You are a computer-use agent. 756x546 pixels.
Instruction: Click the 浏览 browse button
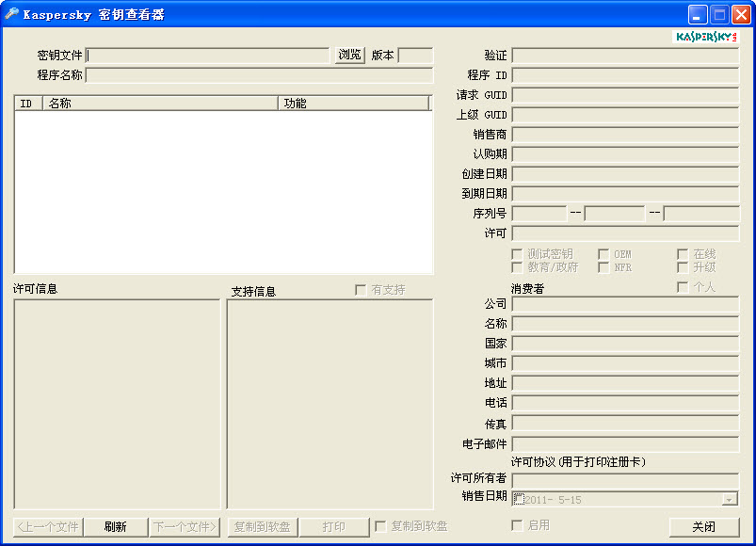349,55
